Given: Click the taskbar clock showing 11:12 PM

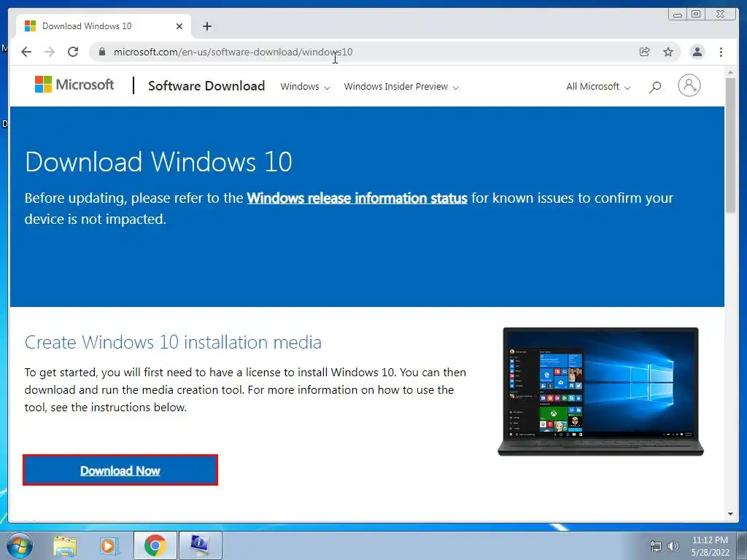Looking at the screenshot, I should tap(711, 546).
